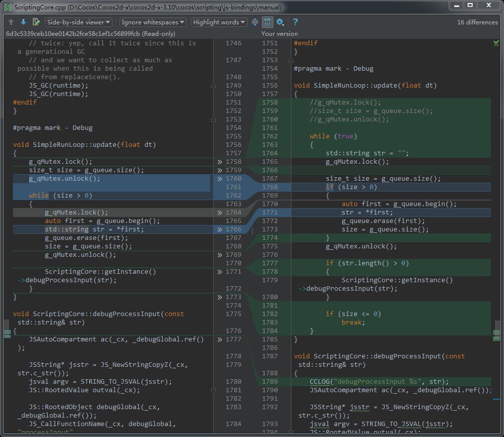
Task: Click the jump to source pencil icon
Action: tap(36, 22)
